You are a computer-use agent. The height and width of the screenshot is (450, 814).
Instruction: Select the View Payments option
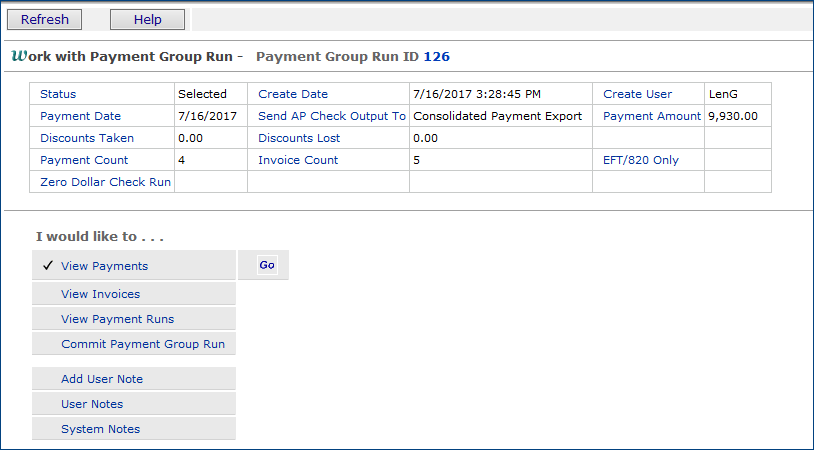click(x=104, y=266)
